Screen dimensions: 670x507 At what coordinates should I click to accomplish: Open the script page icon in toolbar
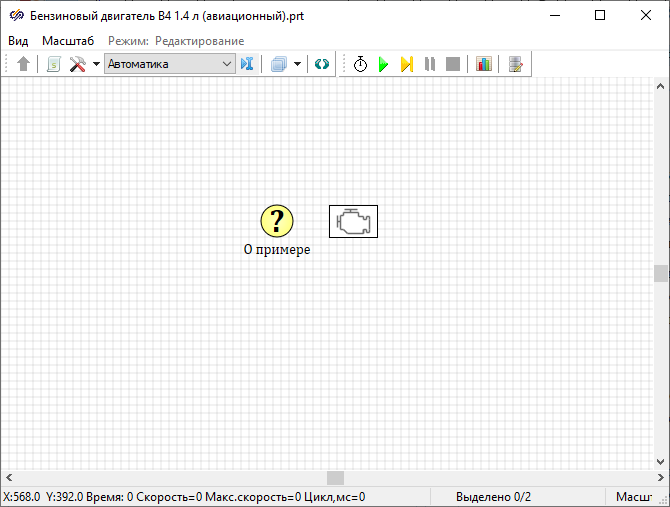tap(54, 64)
